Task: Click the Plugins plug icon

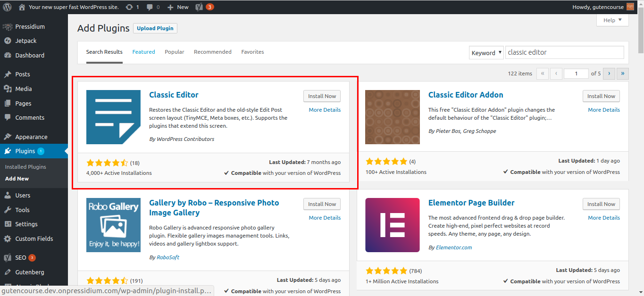Action: tap(8, 151)
